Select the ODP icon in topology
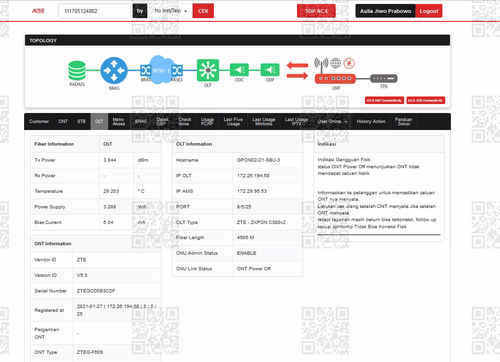The image size is (500, 362). coord(270,70)
